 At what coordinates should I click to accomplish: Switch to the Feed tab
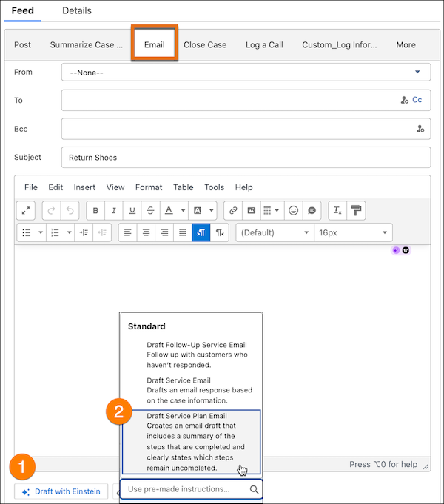coord(22,10)
